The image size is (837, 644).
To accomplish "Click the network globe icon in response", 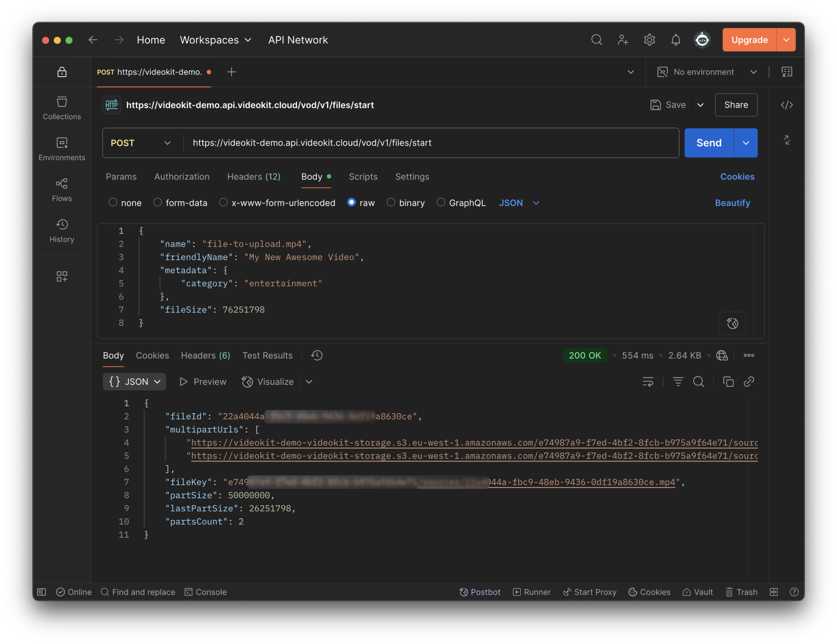I will click(x=722, y=356).
